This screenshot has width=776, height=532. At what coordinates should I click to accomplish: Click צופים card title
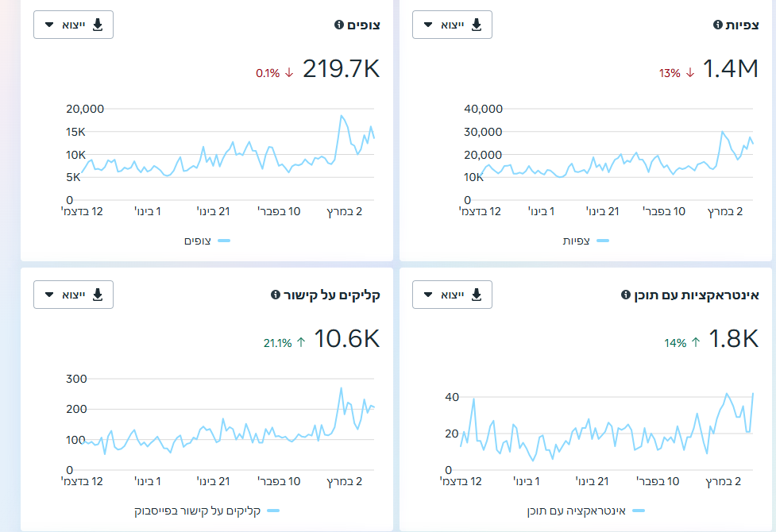(364, 25)
